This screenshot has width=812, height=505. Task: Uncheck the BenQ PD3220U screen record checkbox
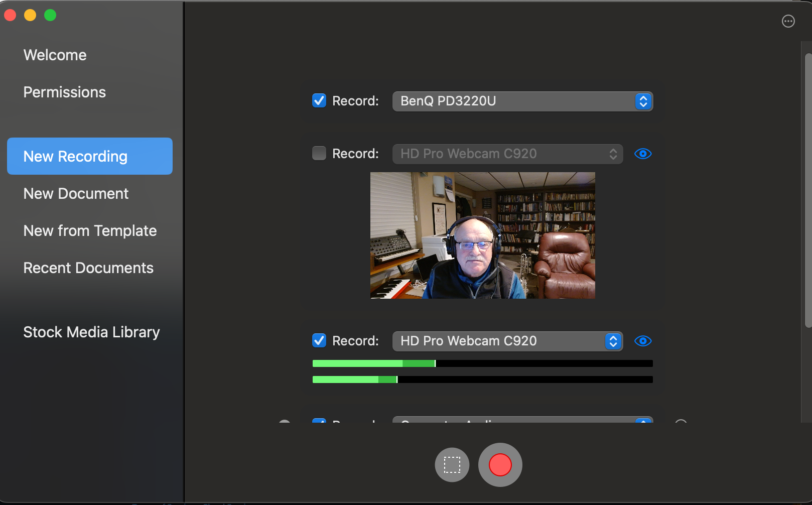[x=319, y=101]
